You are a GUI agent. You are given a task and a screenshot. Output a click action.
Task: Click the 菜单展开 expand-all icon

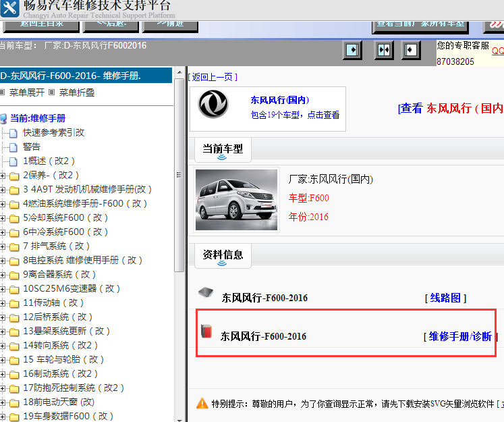pyautogui.click(x=2, y=93)
